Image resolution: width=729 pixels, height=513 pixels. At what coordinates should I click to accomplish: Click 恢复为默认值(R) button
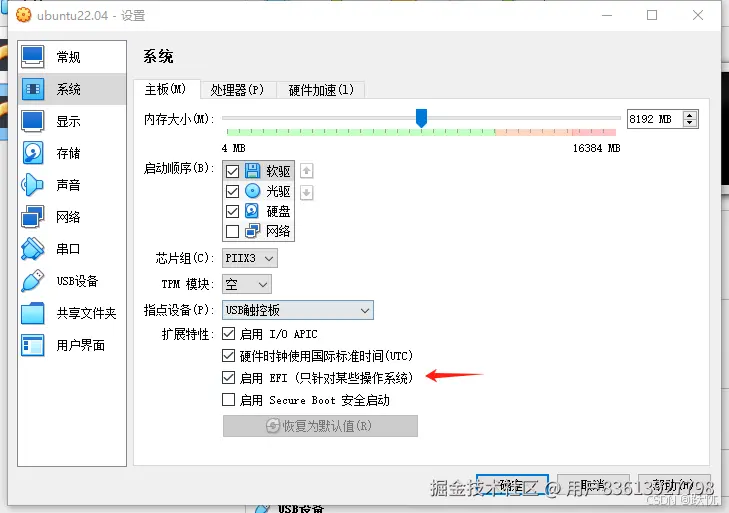[x=320, y=426]
